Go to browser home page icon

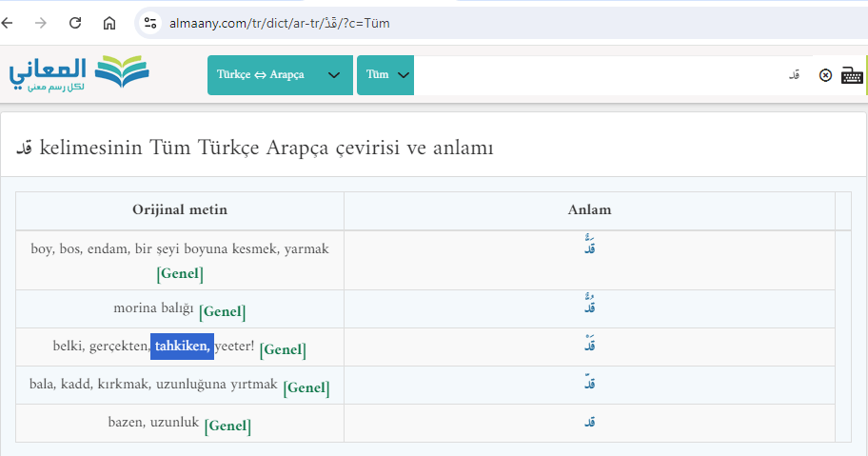point(109,23)
